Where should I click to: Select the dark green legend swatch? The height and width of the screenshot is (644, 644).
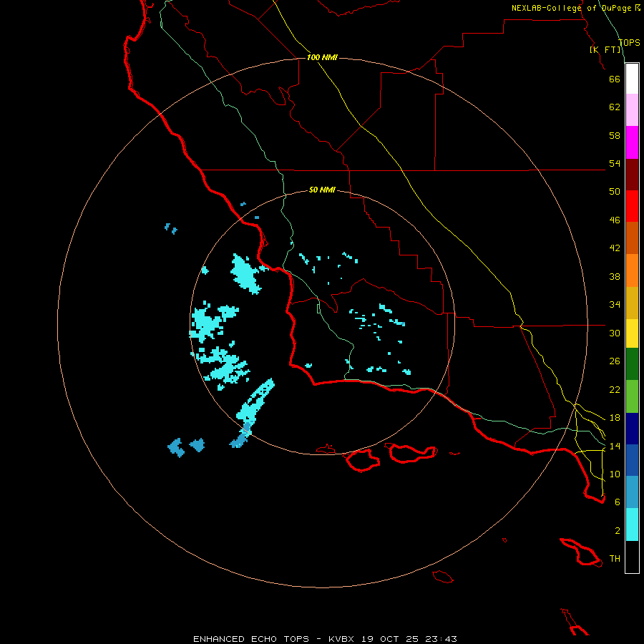pyautogui.click(x=632, y=364)
